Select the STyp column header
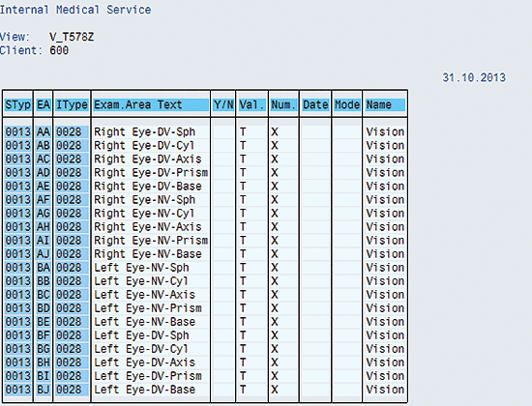Screen dimensions: 532x406 18,104
